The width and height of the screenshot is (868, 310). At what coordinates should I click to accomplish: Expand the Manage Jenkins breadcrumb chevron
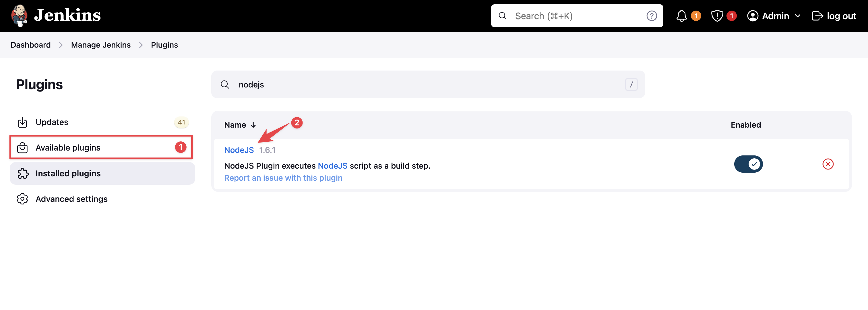pyautogui.click(x=141, y=45)
